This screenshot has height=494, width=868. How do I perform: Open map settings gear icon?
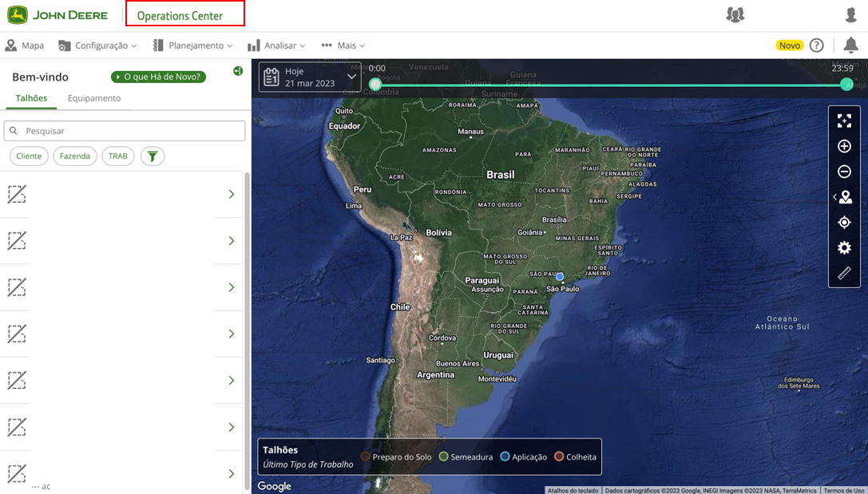844,248
